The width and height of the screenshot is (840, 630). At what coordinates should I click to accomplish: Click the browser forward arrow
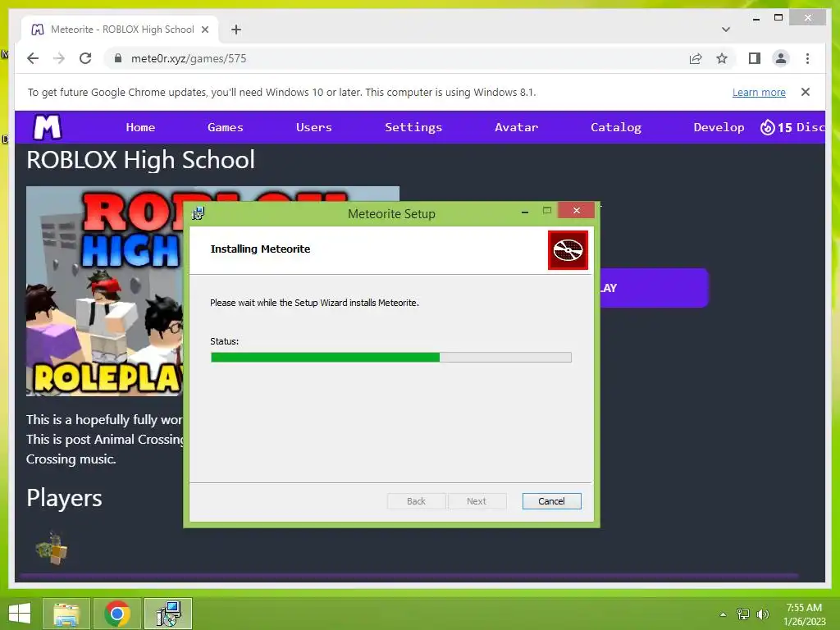coord(59,58)
